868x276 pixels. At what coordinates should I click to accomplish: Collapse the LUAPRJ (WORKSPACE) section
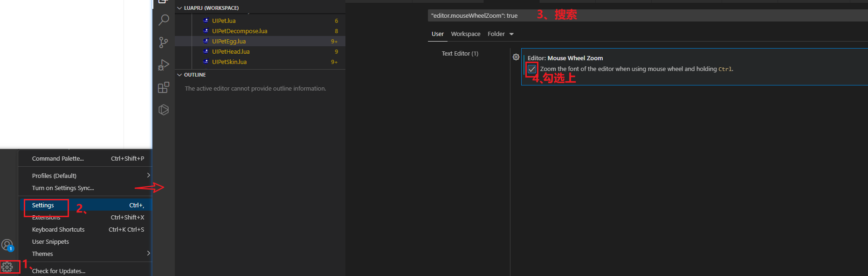179,8
